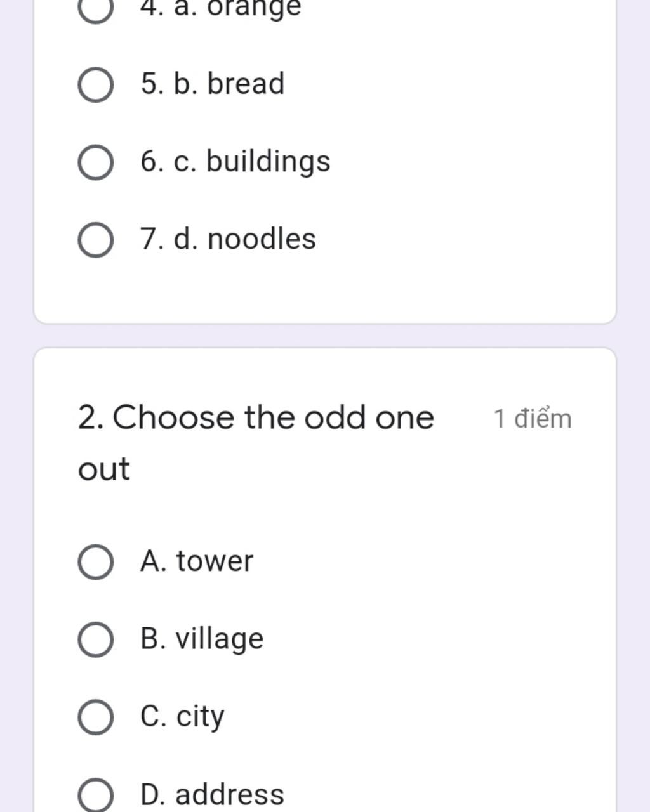The width and height of the screenshot is (650, 812).
Task: Choose the 'c. buildings' radio circle
Action: pos(96,162)
